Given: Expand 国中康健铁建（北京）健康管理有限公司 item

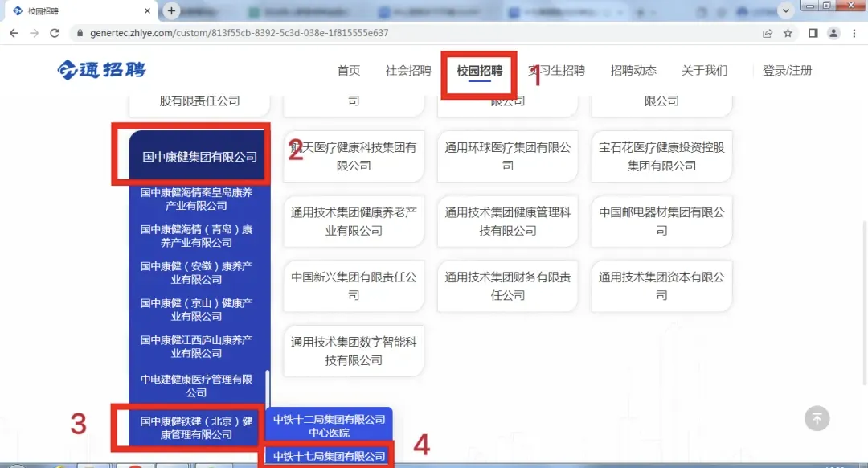Looking at the screenshot, I should pos(197,428).
